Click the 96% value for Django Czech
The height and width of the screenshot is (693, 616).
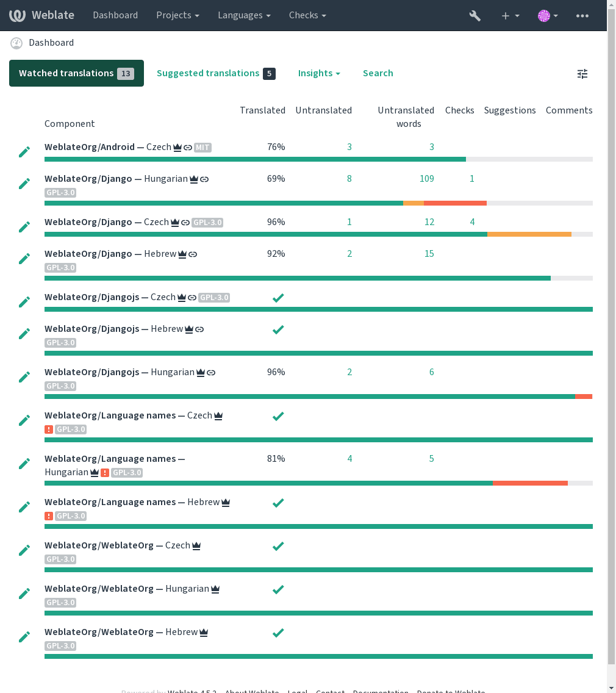[x=276, y=222]
